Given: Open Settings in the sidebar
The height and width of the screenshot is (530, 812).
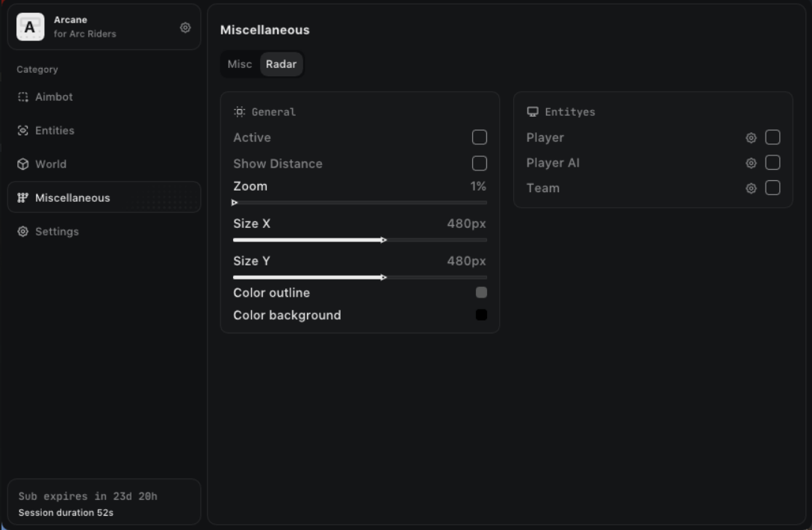Looking at the screenshot, I should 57,232.
